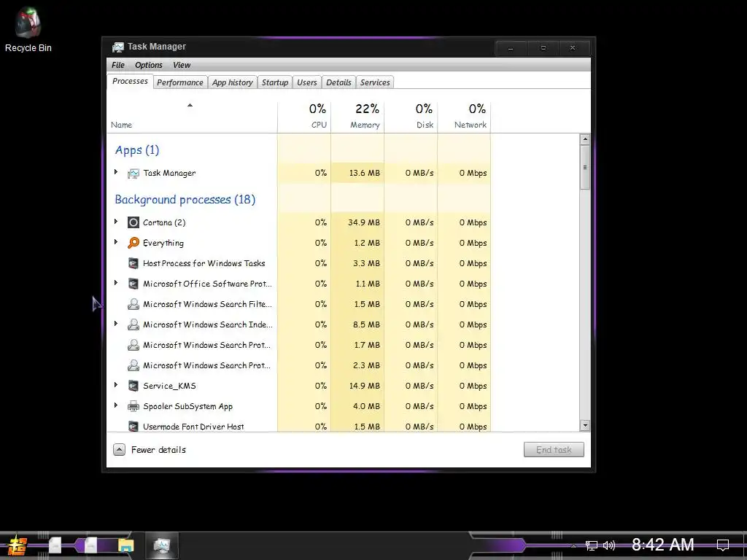Show hidden tray icons chevron
Image resolution: width=747 pixels, height=560 pixels.
click(573, 545)
